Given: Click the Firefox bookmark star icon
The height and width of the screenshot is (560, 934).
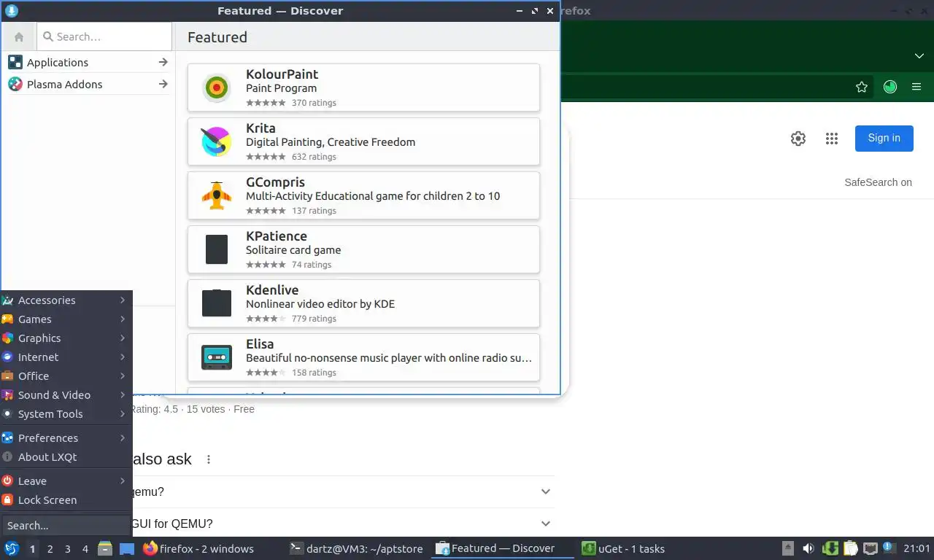Looking at the screenshot, I should pos(862,87).
